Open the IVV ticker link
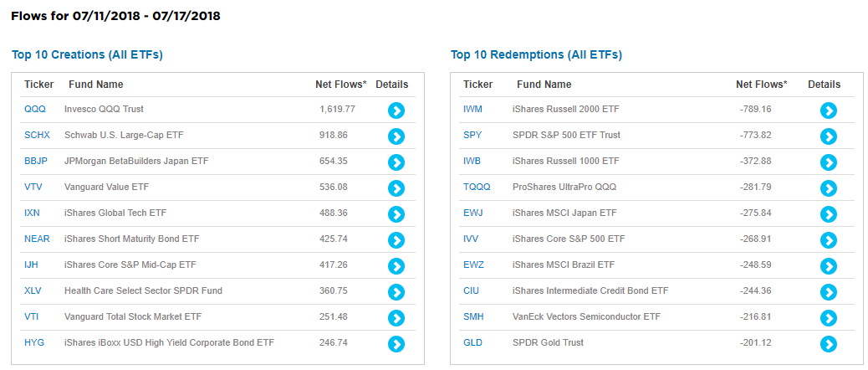The image size is (868, 370). point(471,239)
